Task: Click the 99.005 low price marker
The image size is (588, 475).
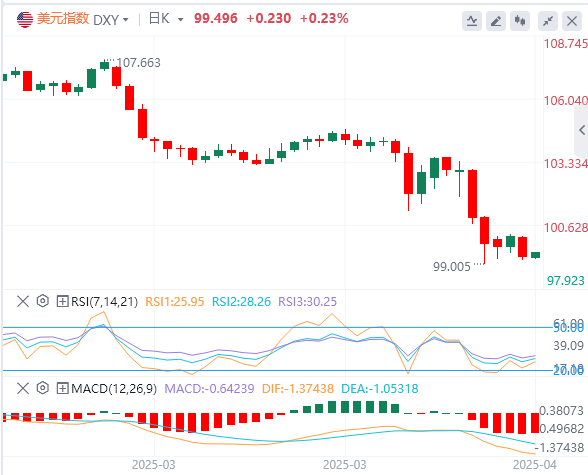Action: tap(452, 267)
